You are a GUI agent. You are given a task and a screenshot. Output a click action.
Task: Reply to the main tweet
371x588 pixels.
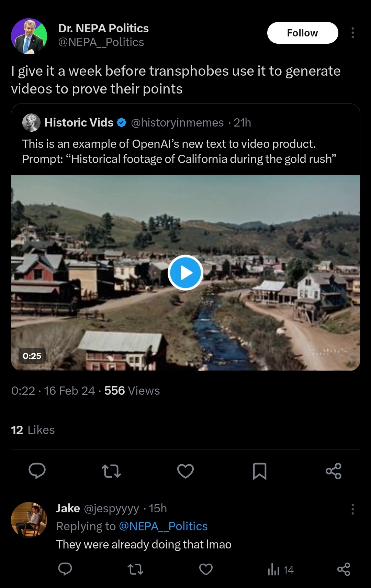pyautogui.click(x=37, y=471)
